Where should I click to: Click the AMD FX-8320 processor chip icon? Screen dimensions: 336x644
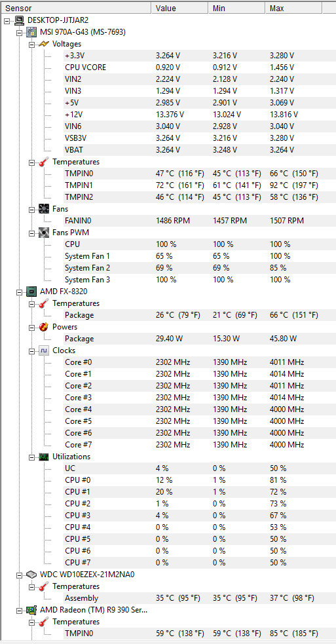pos(31,292)
